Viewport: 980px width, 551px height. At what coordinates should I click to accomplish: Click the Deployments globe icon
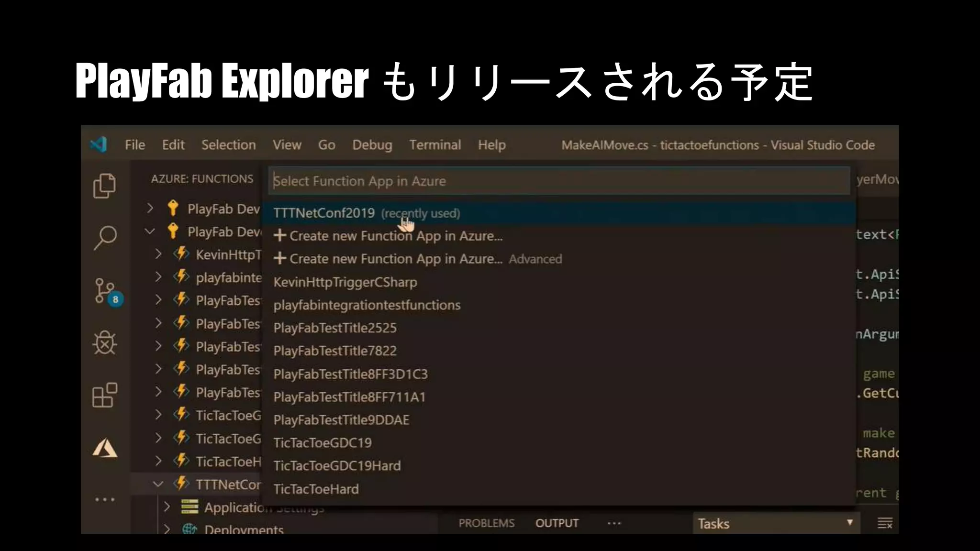click(x=190, y=529)
